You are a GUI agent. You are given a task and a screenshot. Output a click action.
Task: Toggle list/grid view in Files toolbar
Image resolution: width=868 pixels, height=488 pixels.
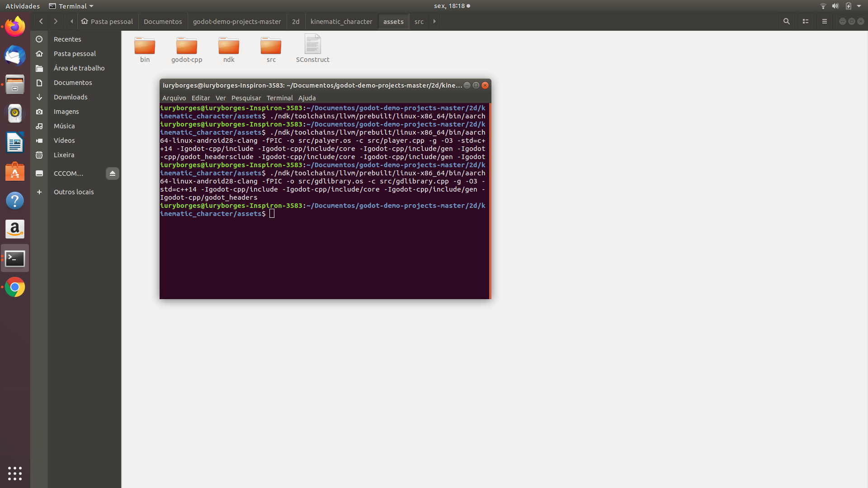click(806, 21)
